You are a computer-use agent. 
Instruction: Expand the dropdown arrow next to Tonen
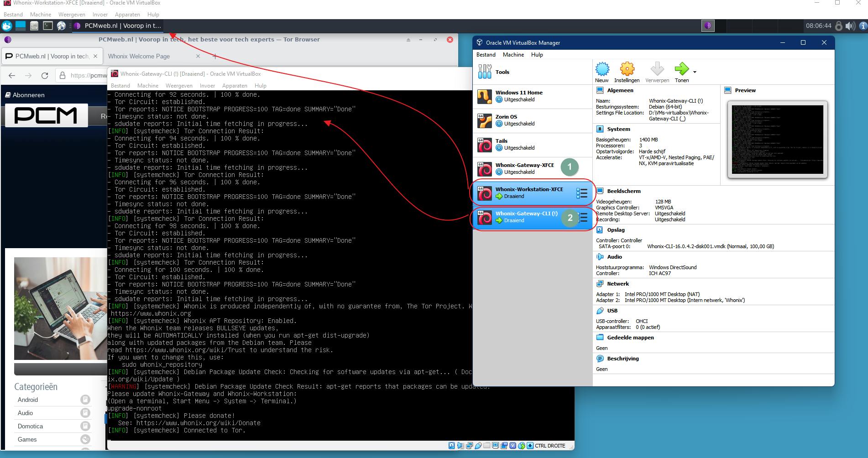coord(695,72)
